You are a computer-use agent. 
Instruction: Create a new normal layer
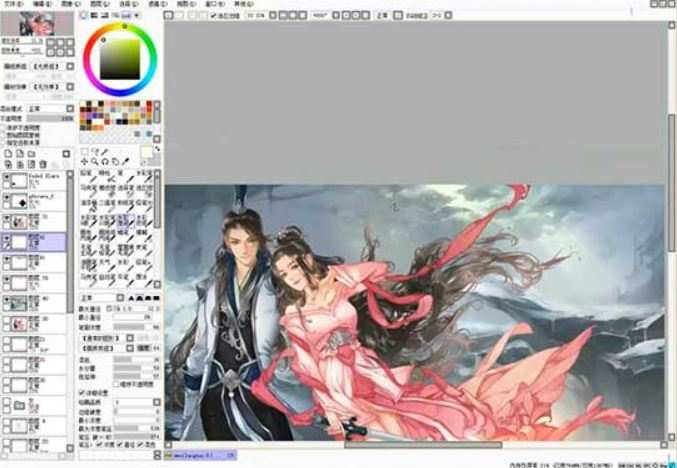tap(9, 153)
